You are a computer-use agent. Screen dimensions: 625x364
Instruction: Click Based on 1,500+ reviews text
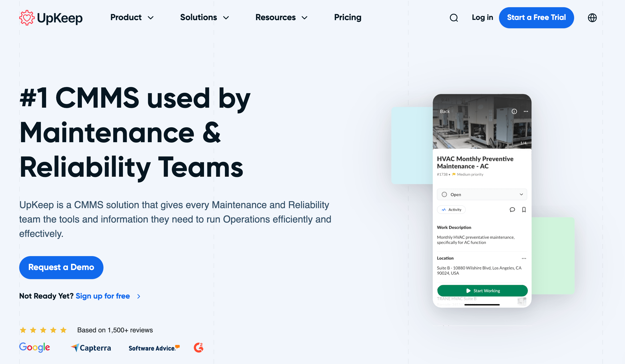point(115,330)
